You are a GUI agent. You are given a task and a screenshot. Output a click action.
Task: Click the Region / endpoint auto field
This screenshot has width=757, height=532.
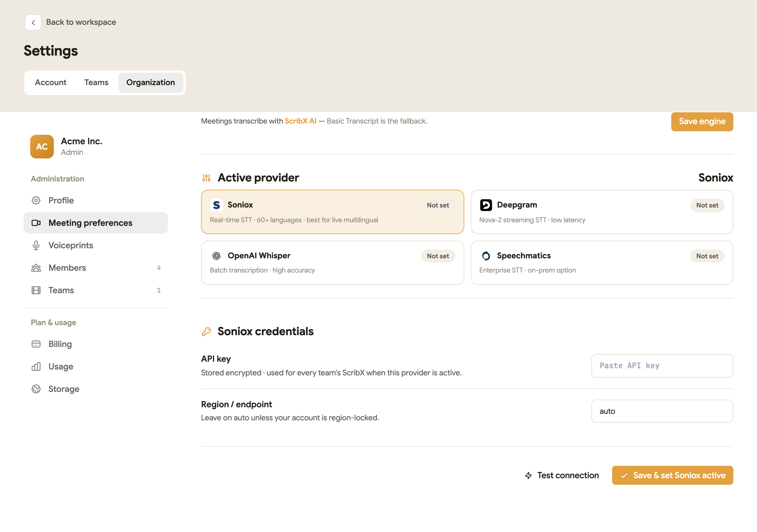[662, 411]
